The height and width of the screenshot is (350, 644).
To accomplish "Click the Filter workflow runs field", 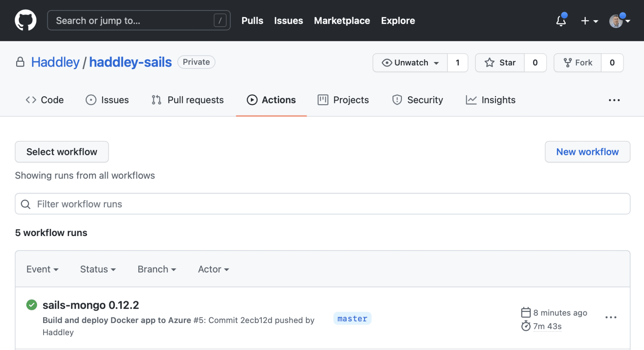I will 322,204.
